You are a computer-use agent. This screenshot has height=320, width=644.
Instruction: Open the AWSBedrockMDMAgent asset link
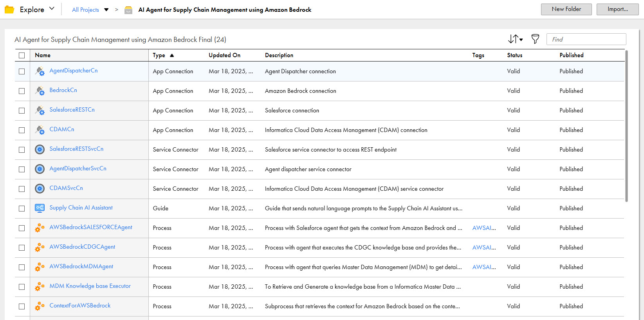click(x=81, y=266)
